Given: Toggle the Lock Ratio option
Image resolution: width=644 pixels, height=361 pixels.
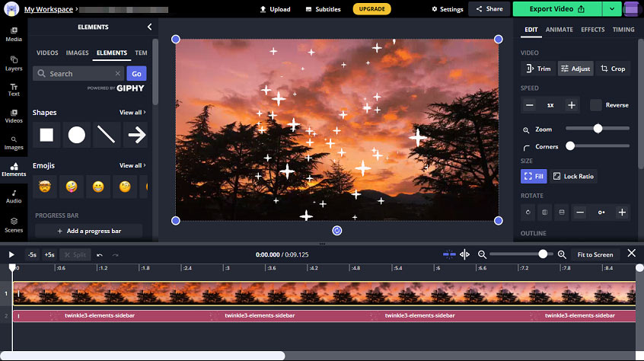Looking at the screenshot, I should (573, 176).
